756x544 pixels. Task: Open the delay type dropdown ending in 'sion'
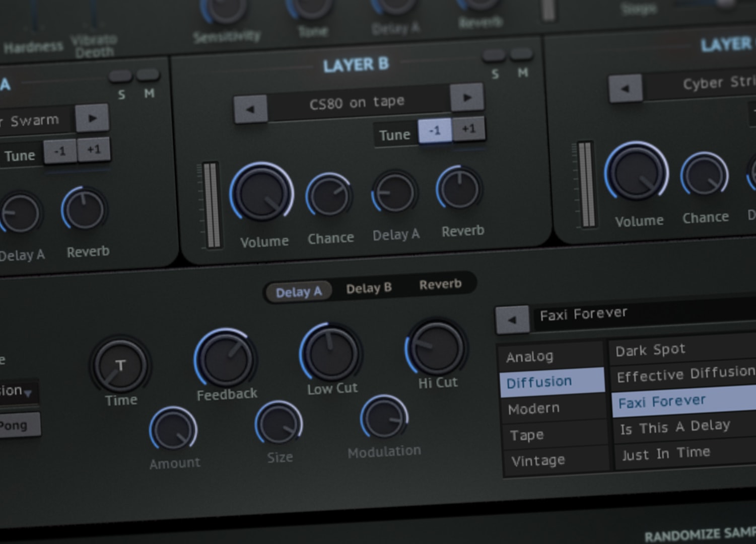click(18, 392)
